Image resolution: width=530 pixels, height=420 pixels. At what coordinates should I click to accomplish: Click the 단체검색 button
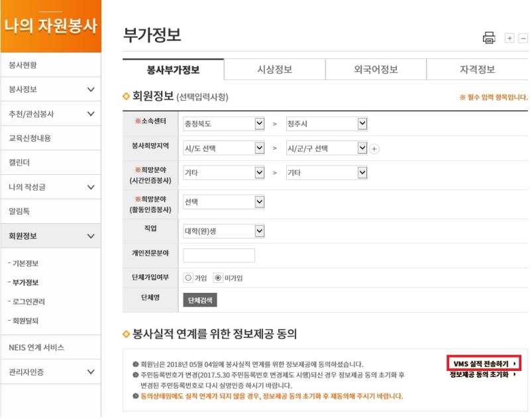click(x=199, y=300)
